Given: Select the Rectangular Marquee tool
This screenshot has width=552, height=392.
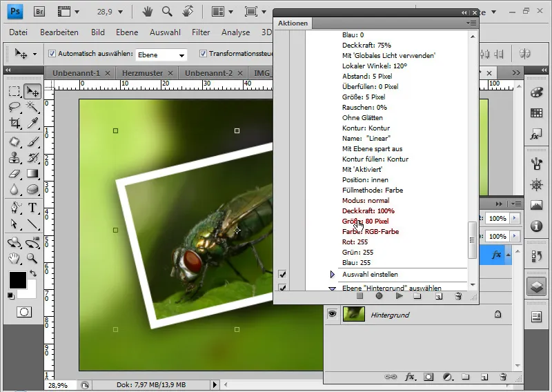Looking at the screenshot, I should (x=14, y=92).
